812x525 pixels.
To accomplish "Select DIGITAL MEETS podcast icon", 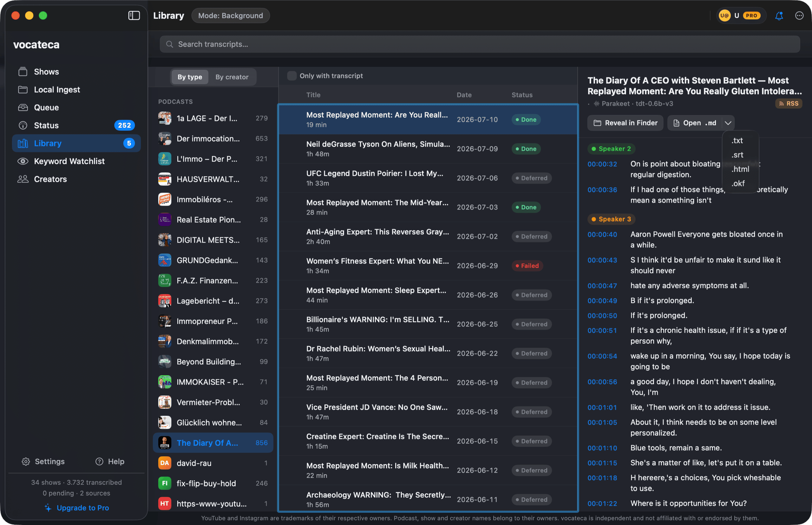I will point(165,240).
